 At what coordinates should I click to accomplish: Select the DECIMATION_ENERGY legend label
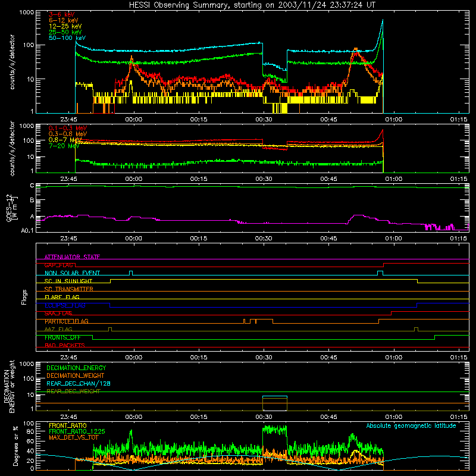(x=76, y=368)
